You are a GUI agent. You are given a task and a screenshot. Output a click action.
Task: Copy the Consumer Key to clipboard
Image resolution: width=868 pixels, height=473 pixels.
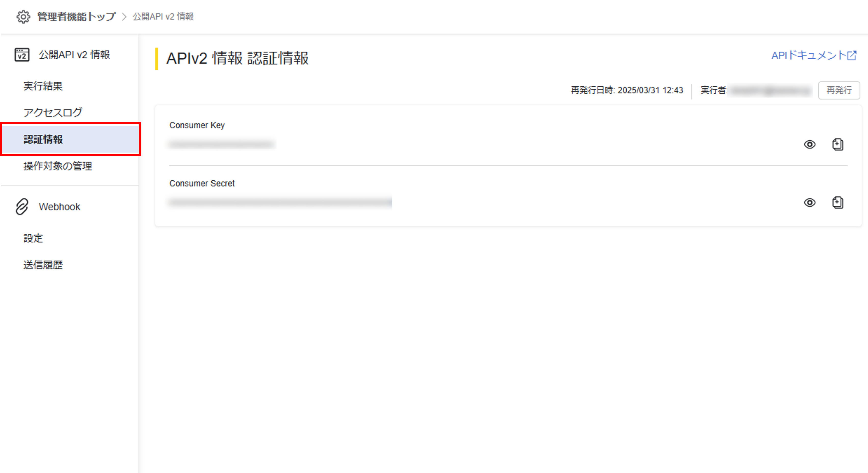pos(838,144)
